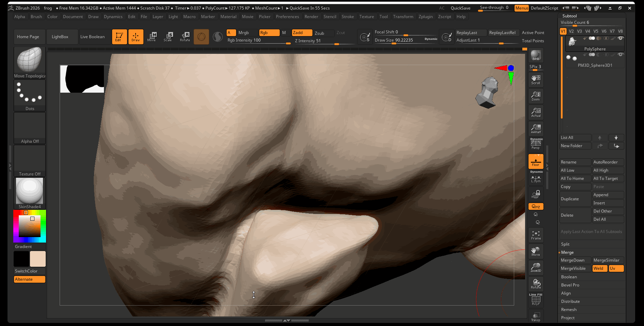644x326 pixels.
Task: Click the Scroll canvas icon
Action: tap(536, 80)
